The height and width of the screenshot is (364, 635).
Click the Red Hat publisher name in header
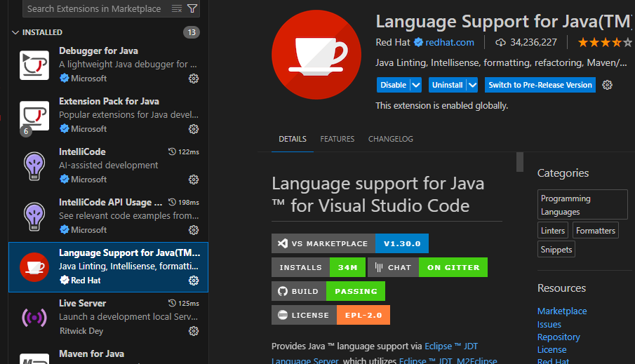[x=393, y=42]
